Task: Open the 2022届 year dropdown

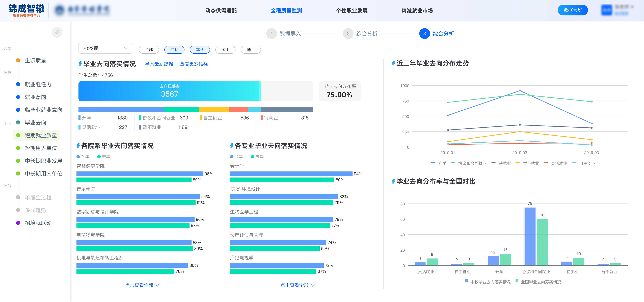Action: (105, 48)
